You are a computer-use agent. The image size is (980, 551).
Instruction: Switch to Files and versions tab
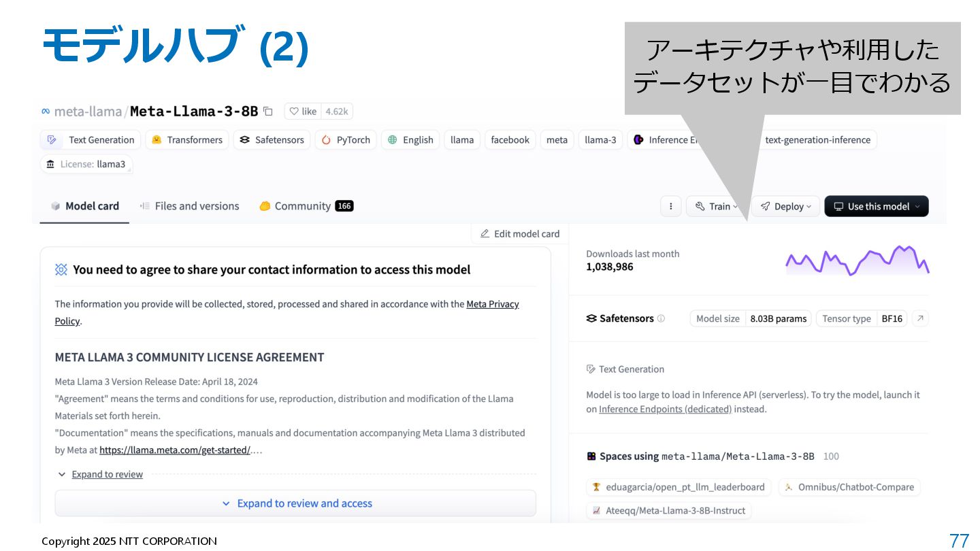pyautogui.click(x=189, y=206)
